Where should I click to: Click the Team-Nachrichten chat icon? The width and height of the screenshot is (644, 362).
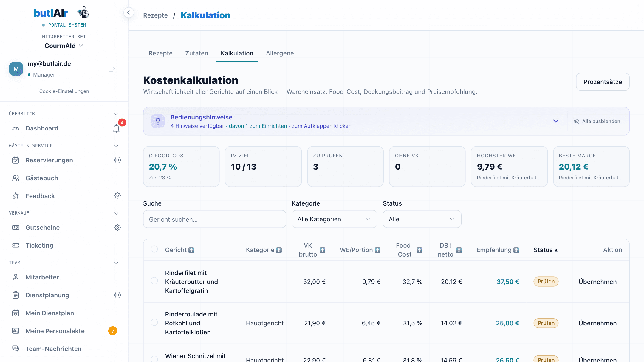(16, 349)
